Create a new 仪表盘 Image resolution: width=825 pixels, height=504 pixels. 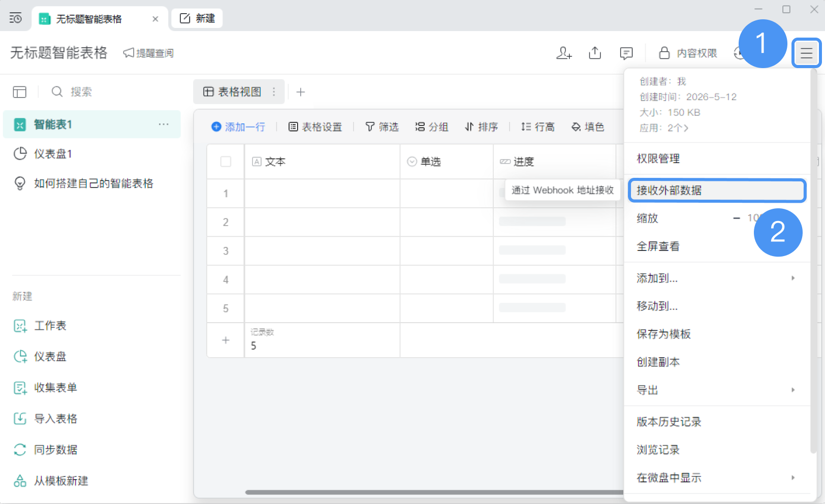pyautogui.click(x=40, y=357)
